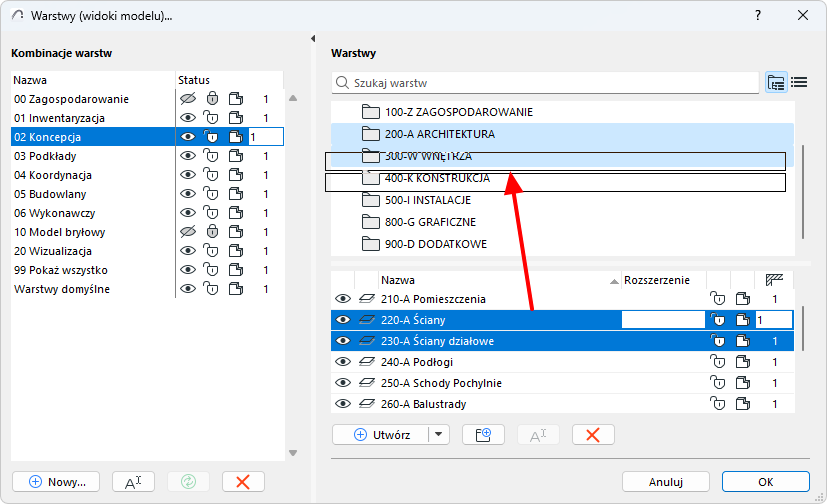This screenshot has width=827, height=504.
Task: Click lock icon for 03 Podkłady combination
Action: (211, 156)
